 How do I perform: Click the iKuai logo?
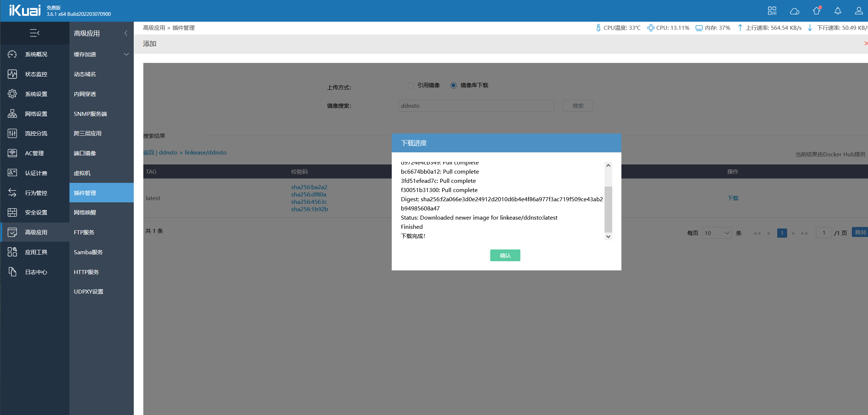click(25, 10)
